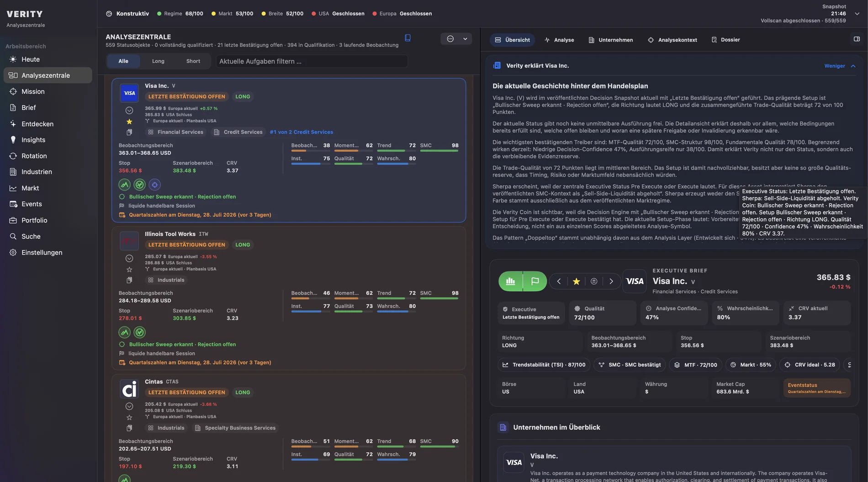Click the green bar-chart button in Executive Brief
Screen dimensions: 868x482
(510, 281)
